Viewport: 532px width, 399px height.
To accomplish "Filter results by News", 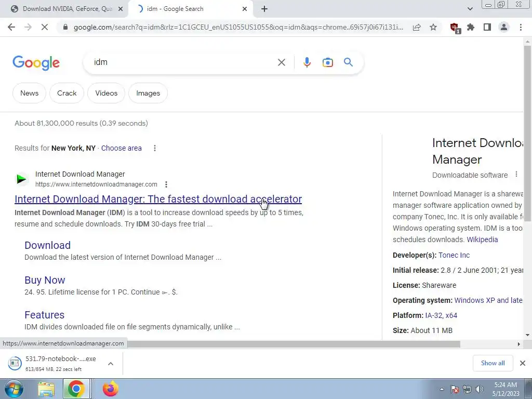I will point(29,93).
